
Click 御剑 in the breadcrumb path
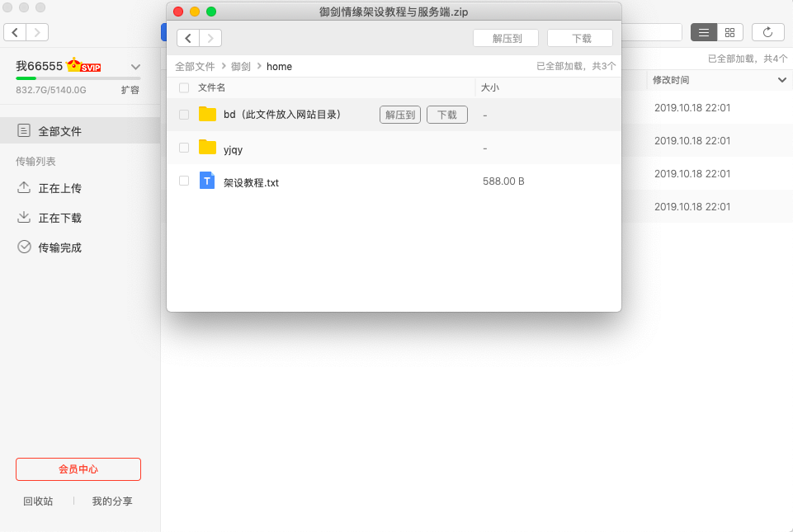click(x=241, y=66)
